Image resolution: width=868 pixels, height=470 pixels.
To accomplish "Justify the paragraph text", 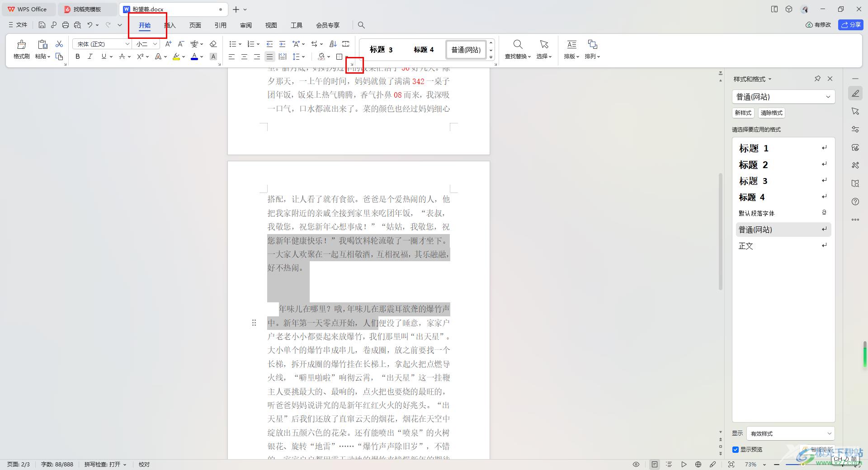I will [269, 56].
